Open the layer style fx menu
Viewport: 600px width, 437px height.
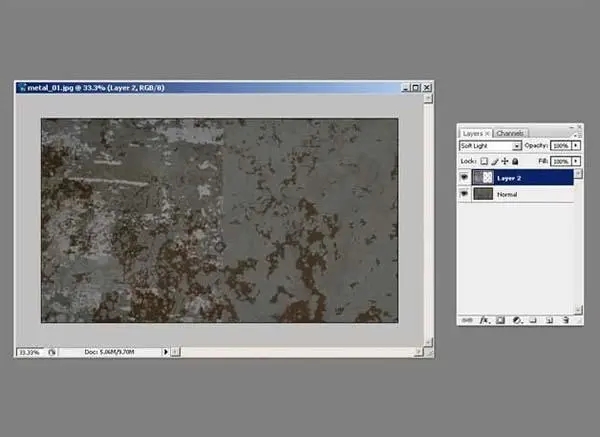[x=485, y=320]
